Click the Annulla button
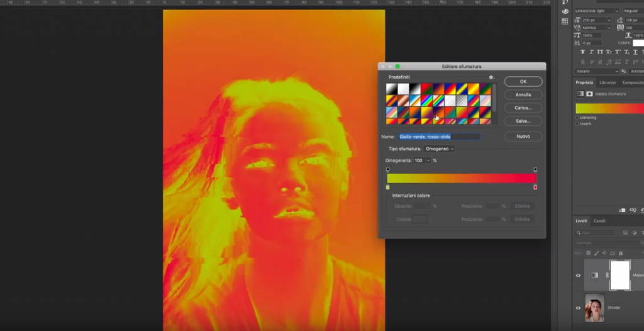This screenshot has width=644, height=331. 523,94
